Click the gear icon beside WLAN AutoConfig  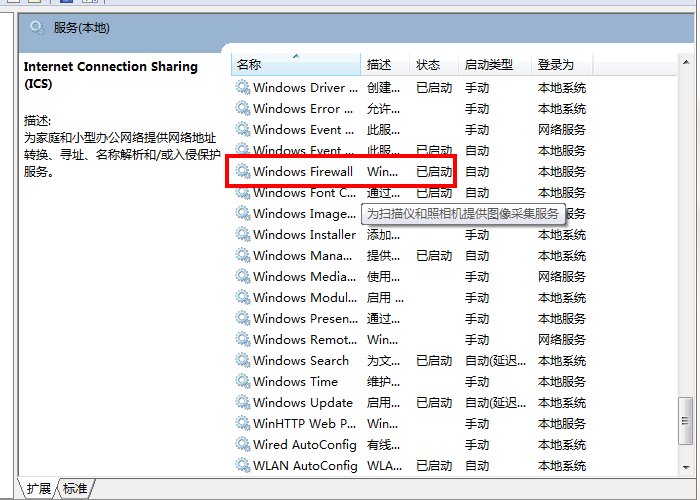242,465
